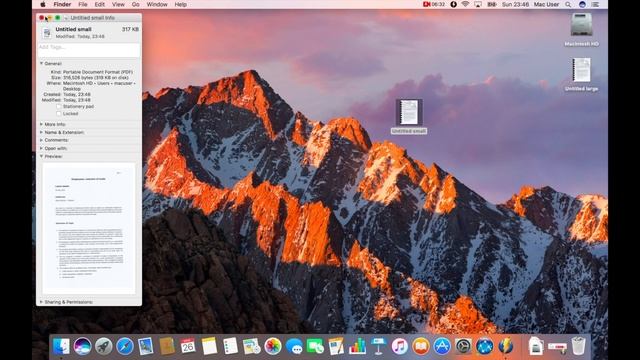Expand the More Info section
The image size is (640, 360).
point(41,124)
